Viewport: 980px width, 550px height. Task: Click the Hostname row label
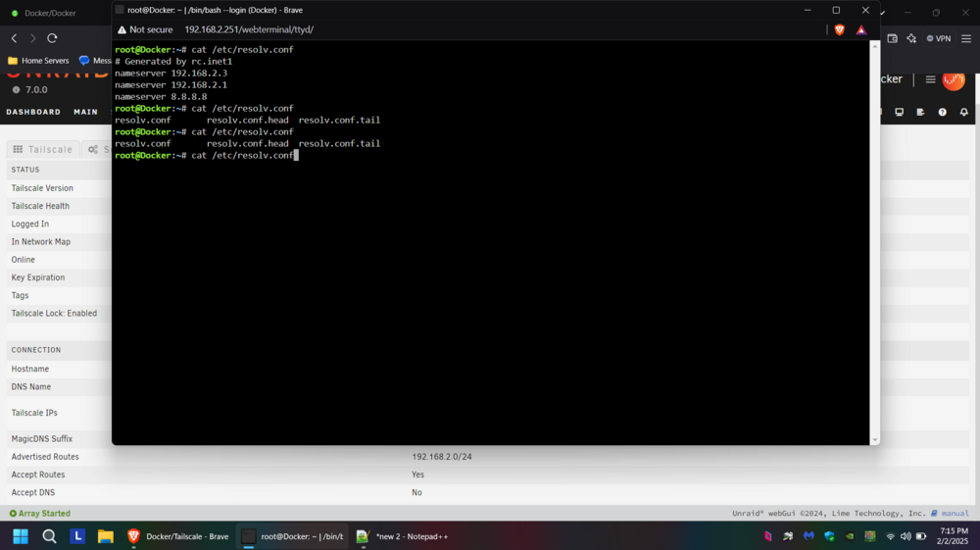30,369
